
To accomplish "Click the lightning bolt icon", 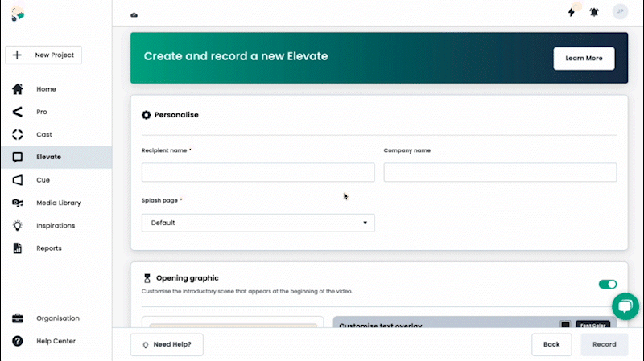I will pyautogui.click(x=572, y=12).
